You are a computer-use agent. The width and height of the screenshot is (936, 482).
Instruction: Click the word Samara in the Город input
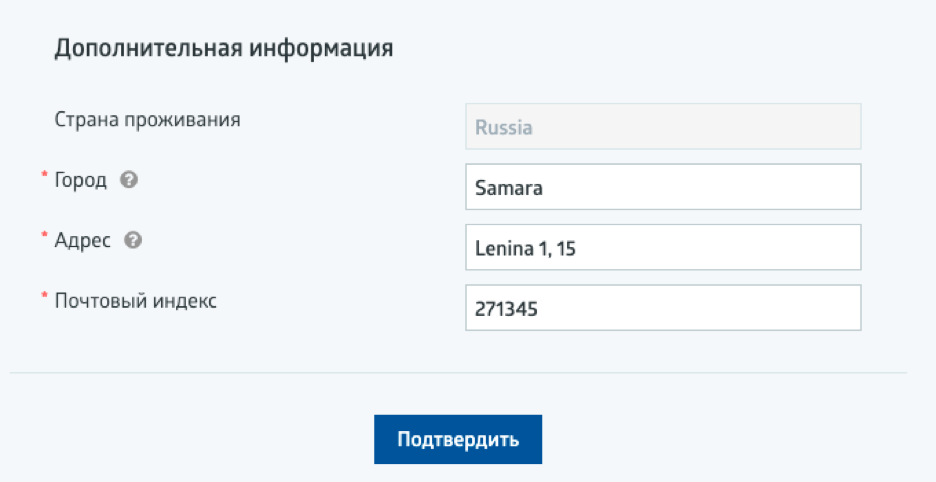(x=509, y=187)
